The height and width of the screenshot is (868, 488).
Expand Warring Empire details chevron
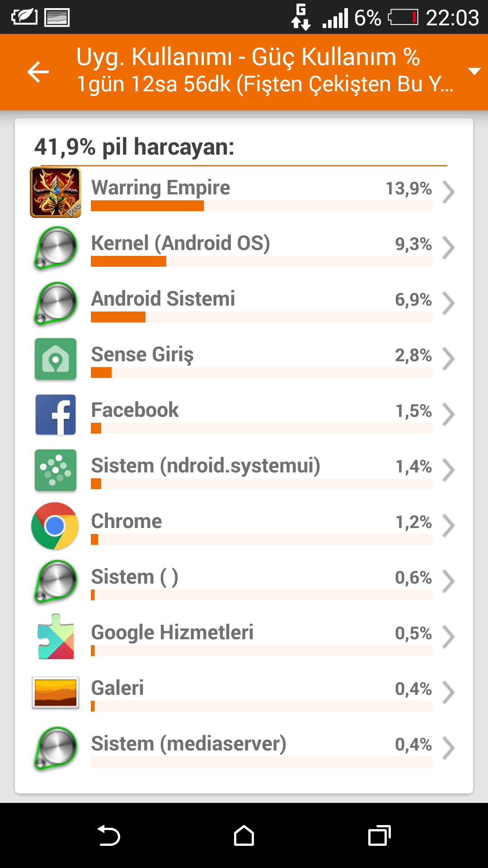(448, 192)
